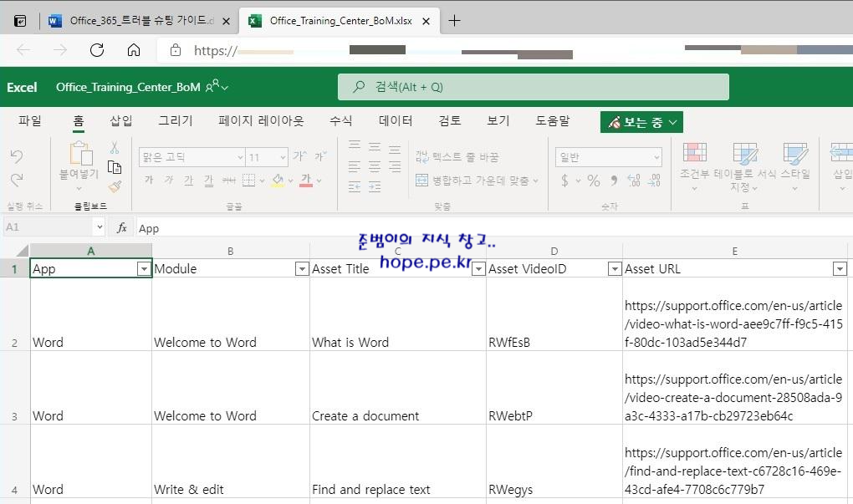Click the fx insert function icon

(x=122, y=228)
